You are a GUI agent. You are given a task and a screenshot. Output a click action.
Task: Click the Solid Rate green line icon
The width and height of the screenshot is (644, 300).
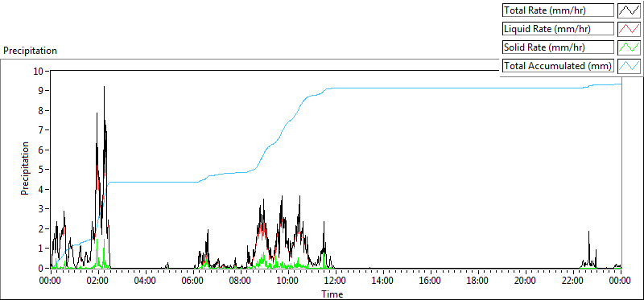tap(629, 47)
